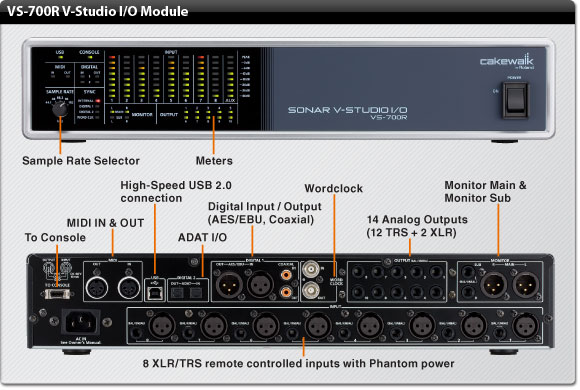Click the Input 7 level meter
This screenshot has width=580, height=390.
click(201, 77)
